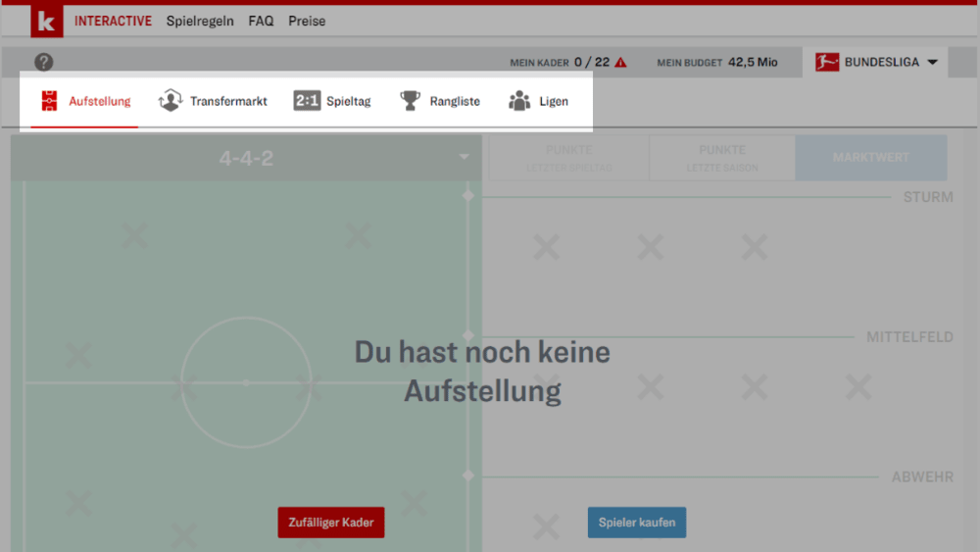Switch to the Aufstellung tab
Image resolution: width=980 pixels, height=552 pixels.
(84, 101)
